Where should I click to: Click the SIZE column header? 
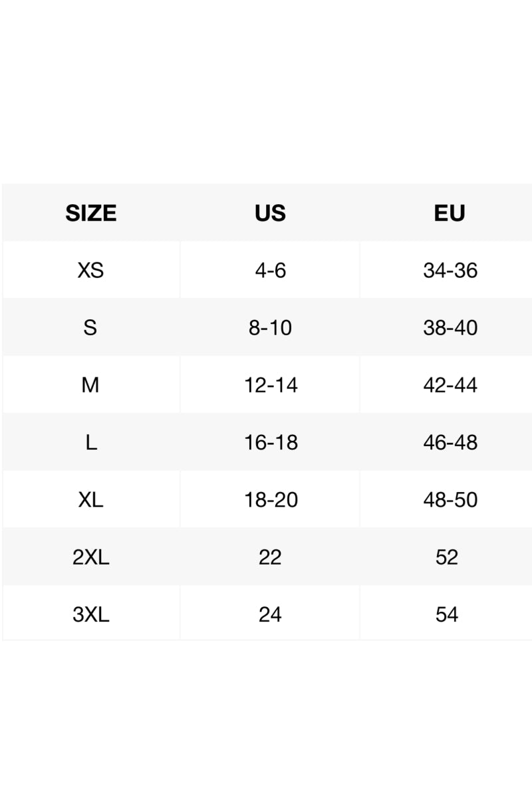point(91,213)
